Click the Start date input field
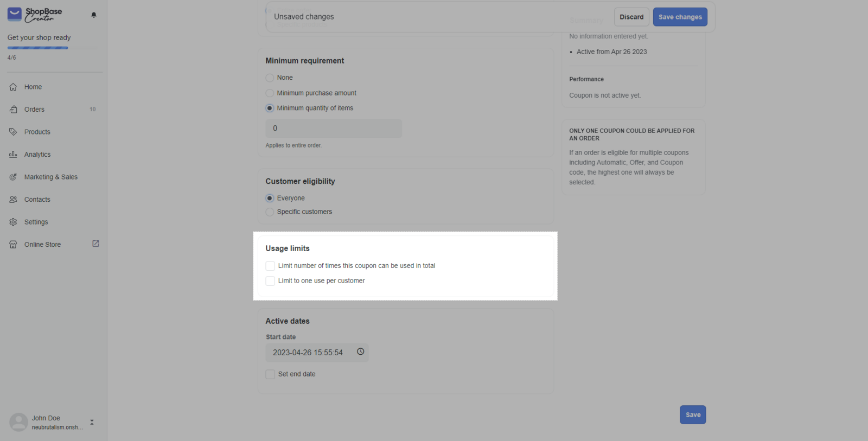The width and height of the screenshot is (868, 441). (317, 353)
